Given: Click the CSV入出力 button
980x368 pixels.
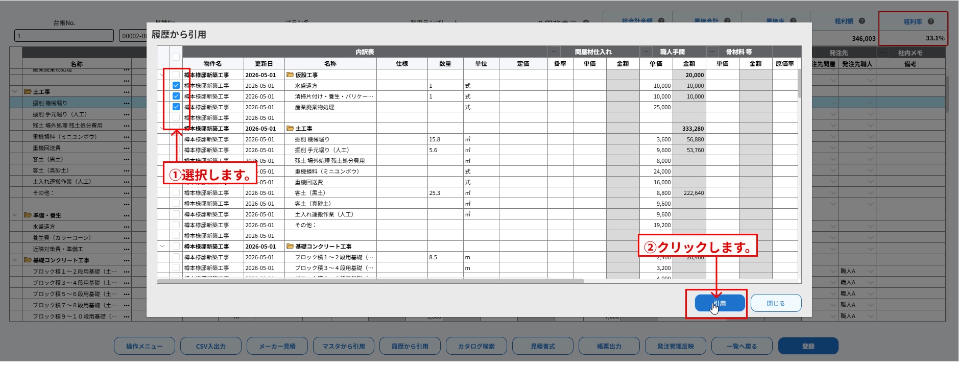Looking at the screenshot, I should [211, 346].
